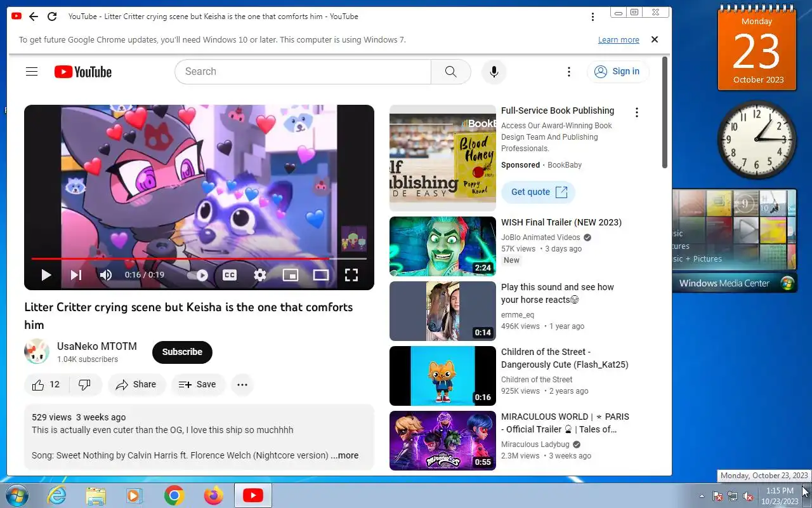Open volume speaker tray icon
Viewport: 812px width, 508px height.
coord(749,496)
